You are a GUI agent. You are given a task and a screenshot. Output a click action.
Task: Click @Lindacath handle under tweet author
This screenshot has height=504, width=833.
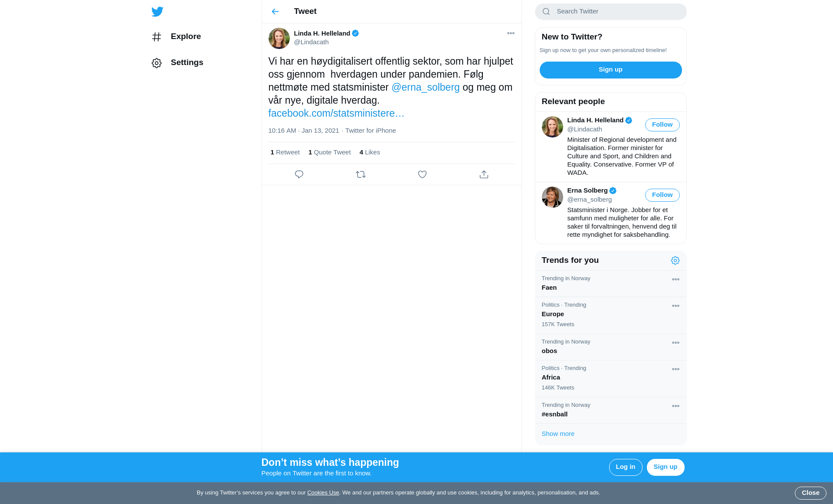tap(311, 42)
